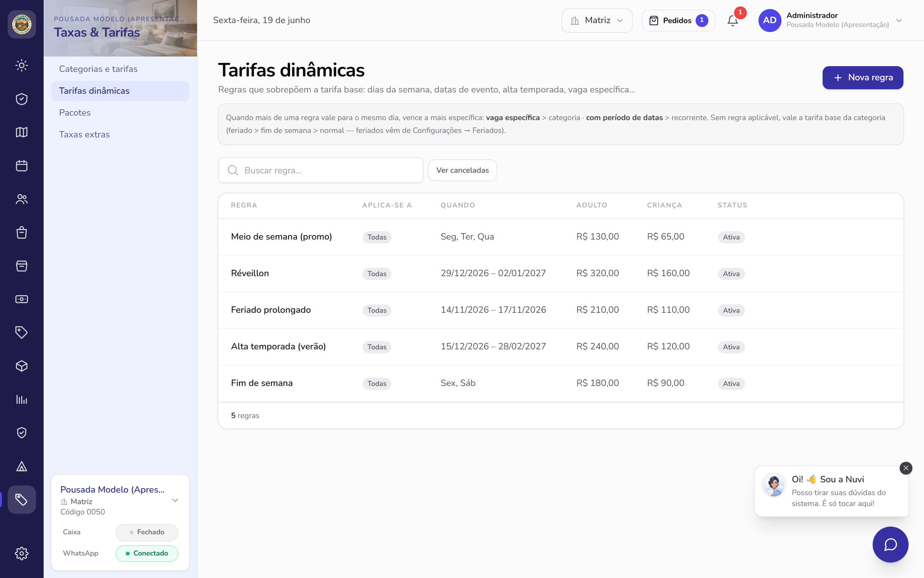This screenshot has height=578, width=924.
Task: Open the sun dashboard icon in sidebar
Action: tap(22, 66)
